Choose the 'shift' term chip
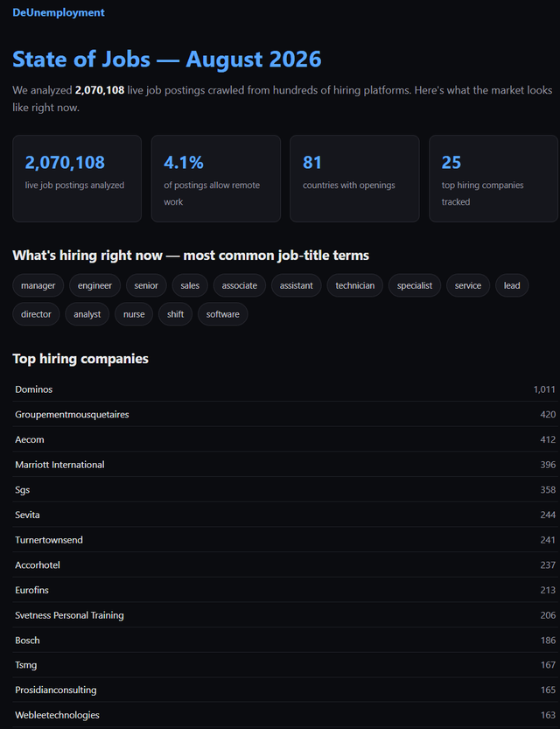Image resolution: width=560 pixels, height=729 pixels. [x=175, y=314]
